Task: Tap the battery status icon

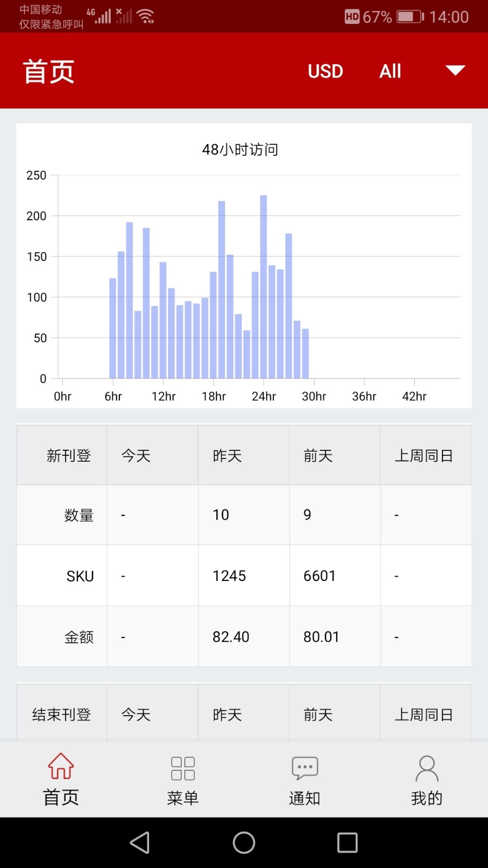Action: click(410, 17)
